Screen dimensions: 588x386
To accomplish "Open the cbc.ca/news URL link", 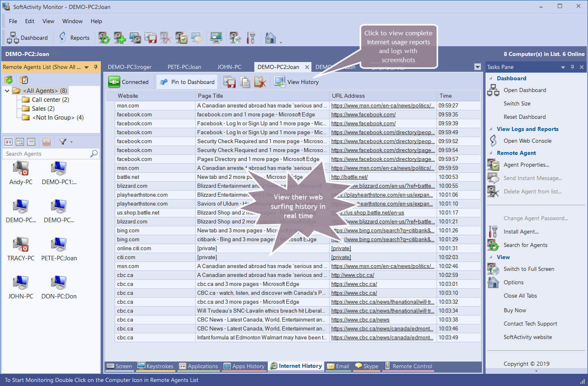I will click(x=360, y=320).
